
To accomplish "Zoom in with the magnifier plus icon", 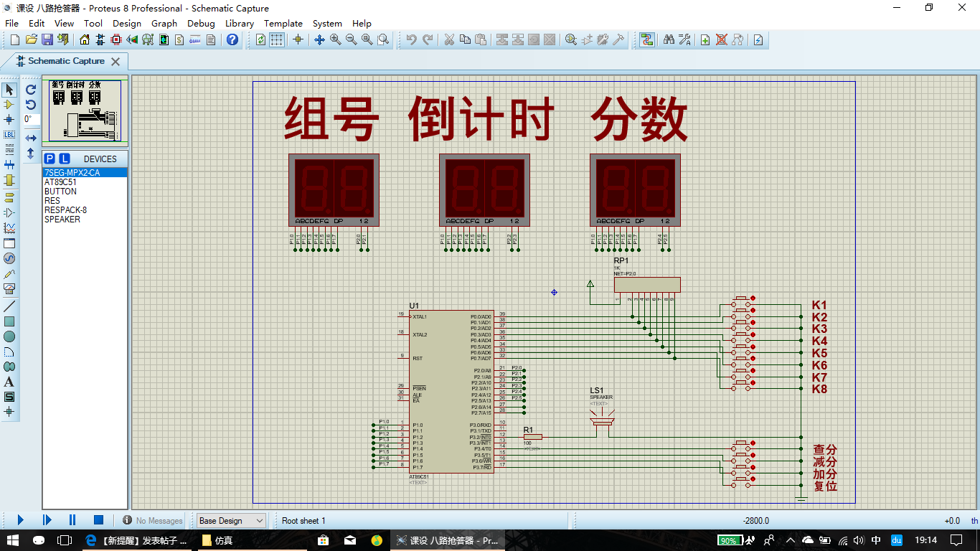I will [x=336, y=39].
